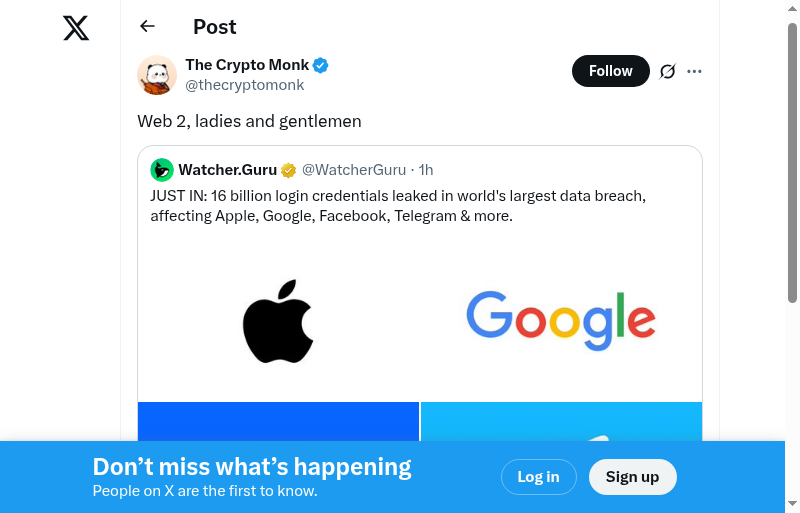Click the @WatcherGuru handle

pyautogui.click(x=354, y=170)
